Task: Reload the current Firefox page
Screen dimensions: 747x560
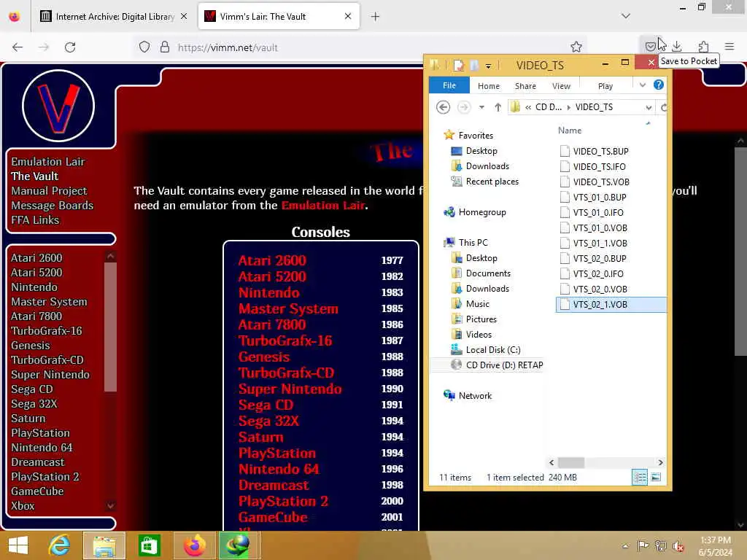Action: click(x=70, y=47)
